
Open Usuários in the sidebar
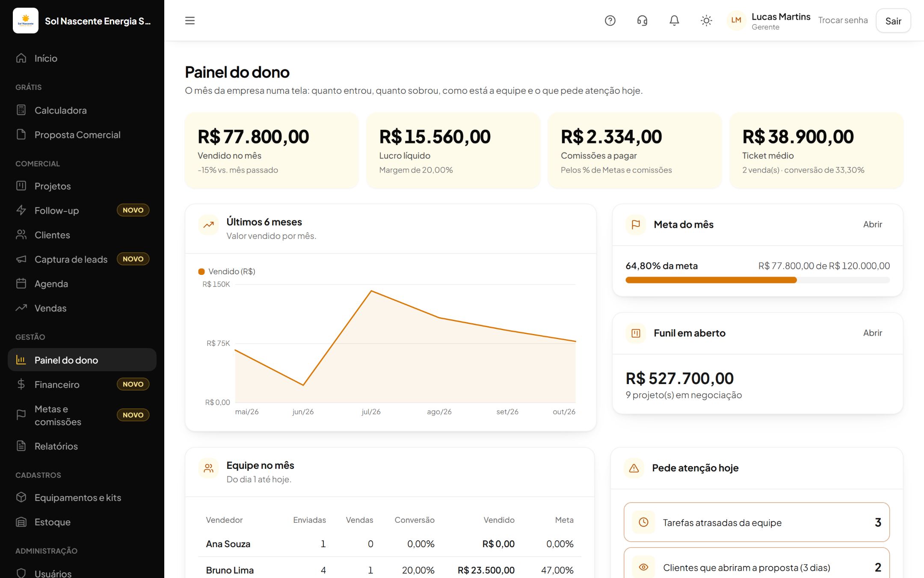82,573
